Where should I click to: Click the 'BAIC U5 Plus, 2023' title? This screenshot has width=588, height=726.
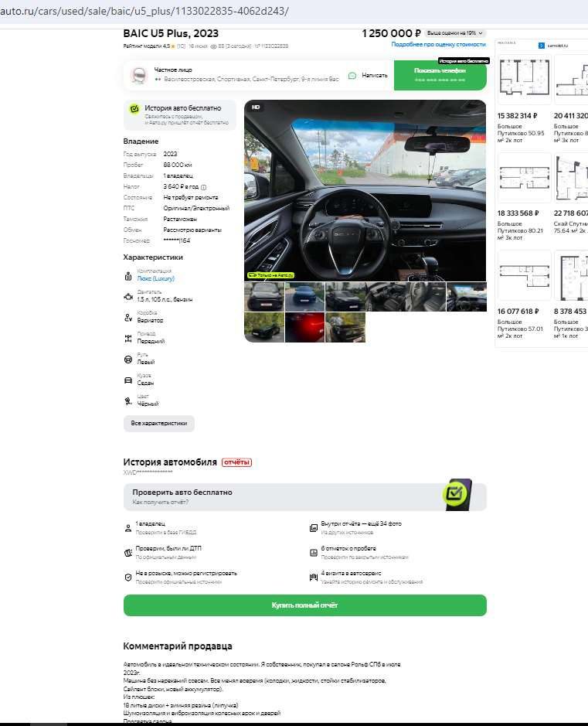(x=171, y=33)
